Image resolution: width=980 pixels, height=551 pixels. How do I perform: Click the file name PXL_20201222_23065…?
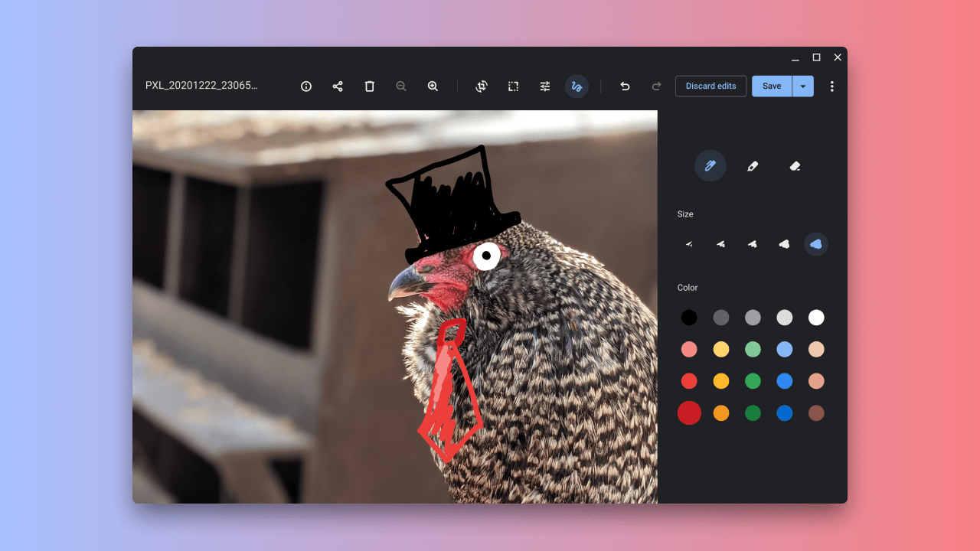pyautogui.click(x=201, y=86)
